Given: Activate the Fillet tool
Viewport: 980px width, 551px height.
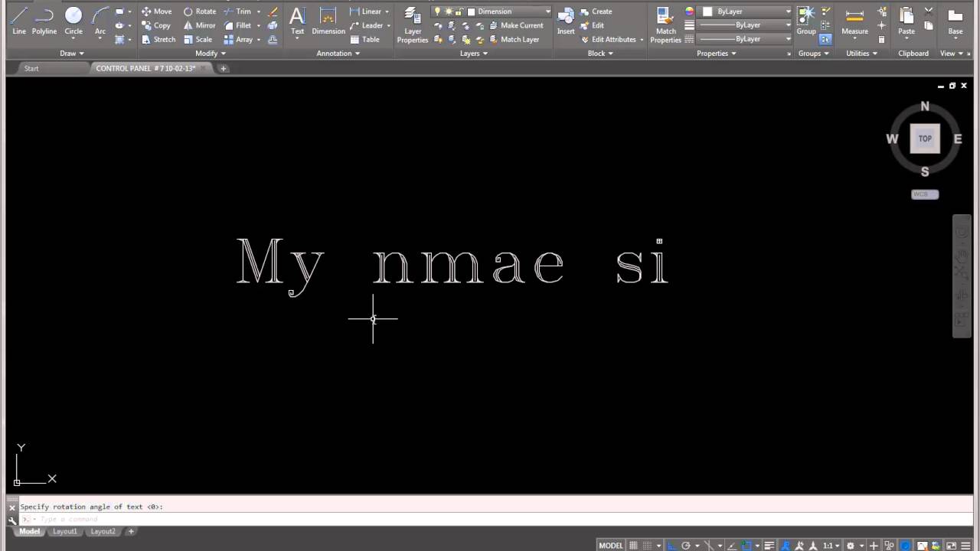Looking at the screenshot, I should click(238, 25).
